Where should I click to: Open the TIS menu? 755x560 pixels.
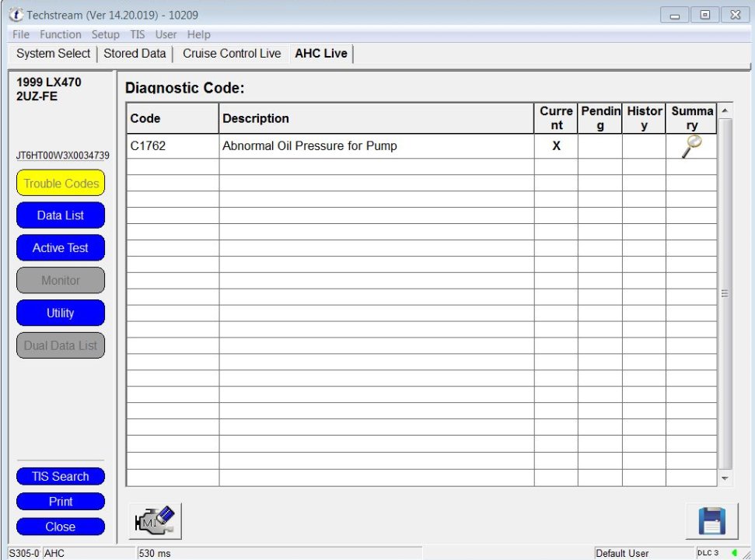[137, 35]
